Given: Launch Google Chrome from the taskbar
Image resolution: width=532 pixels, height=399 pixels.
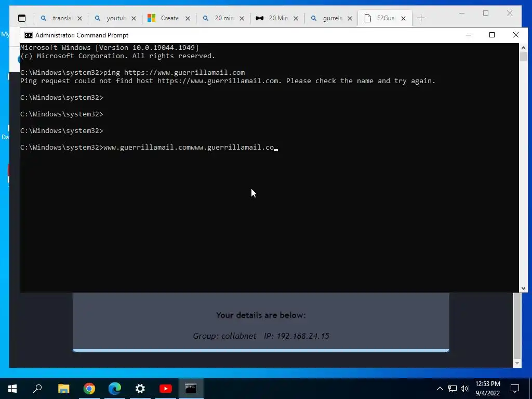Looking at the screenshot, I should (89, 389).
